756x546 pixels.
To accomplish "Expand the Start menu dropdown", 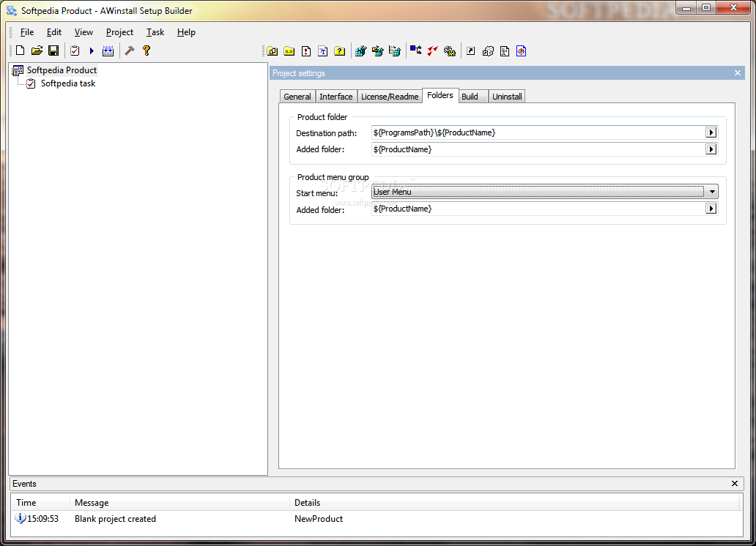I will tap(711, 192).
